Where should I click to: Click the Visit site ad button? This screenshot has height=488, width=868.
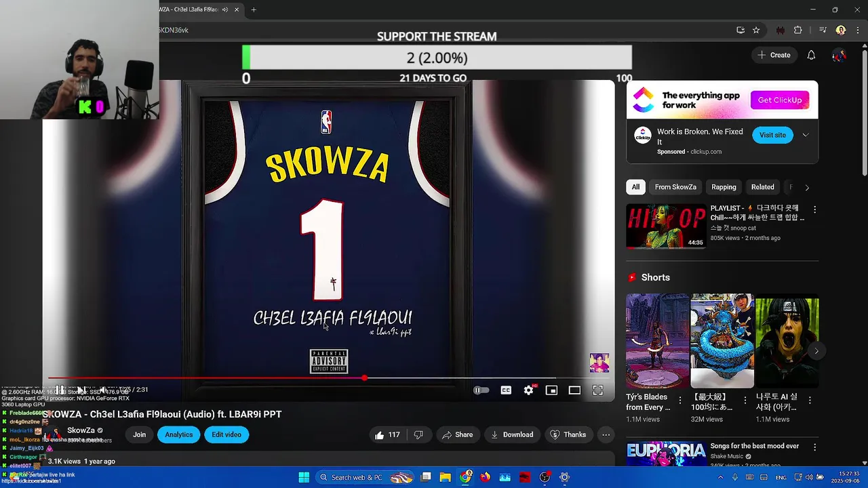pyautogui.click(x=772, y=135)
